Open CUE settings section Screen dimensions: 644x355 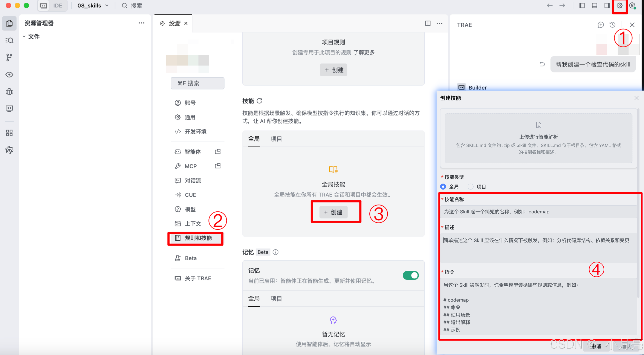point(198,195)
